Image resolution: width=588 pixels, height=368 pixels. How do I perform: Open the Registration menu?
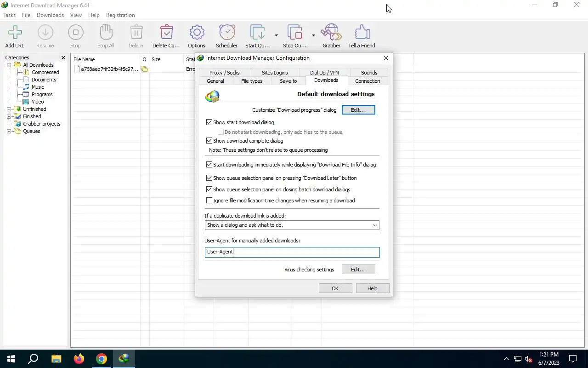[x=120, y=15]
